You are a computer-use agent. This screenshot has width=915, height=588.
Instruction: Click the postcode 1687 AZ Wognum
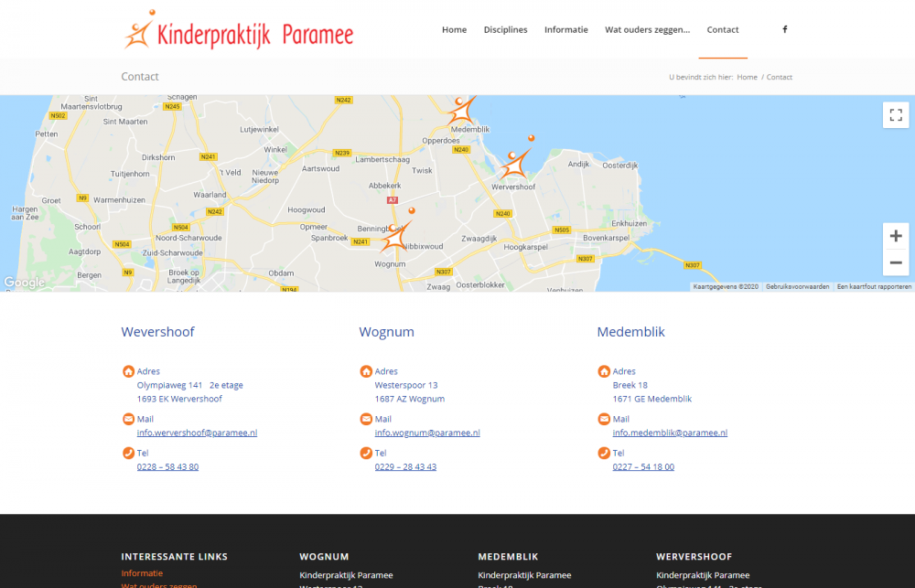410,399
